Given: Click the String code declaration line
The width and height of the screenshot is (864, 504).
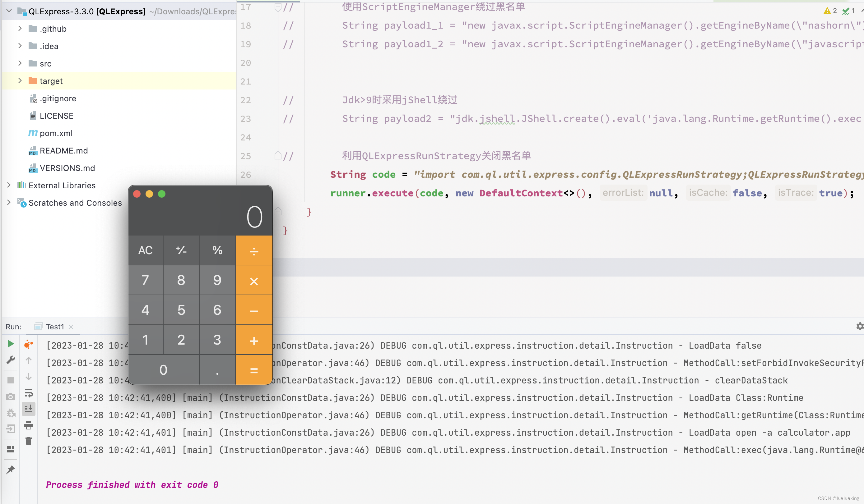Looking at the screenshot, I should [x=597, y=175].
